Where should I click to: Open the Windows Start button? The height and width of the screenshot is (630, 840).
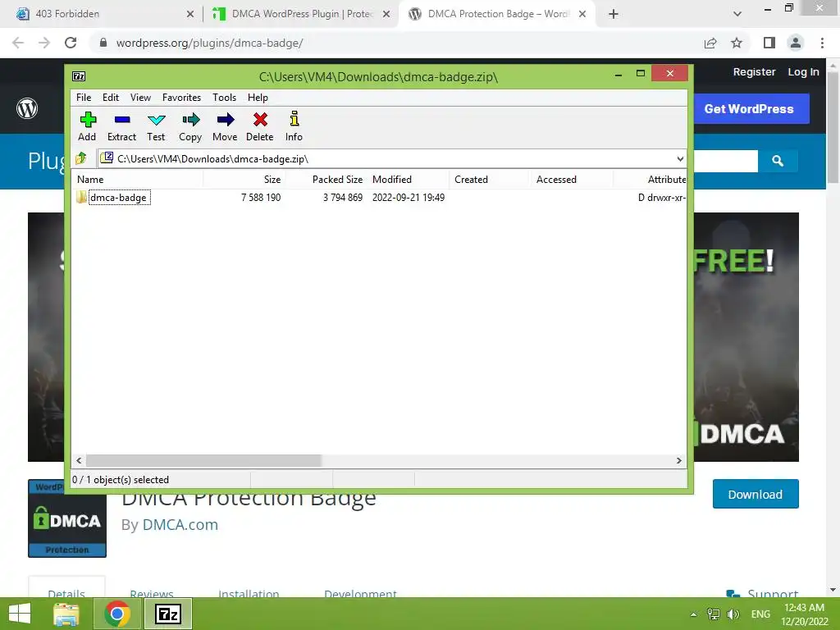coord(20,614)
